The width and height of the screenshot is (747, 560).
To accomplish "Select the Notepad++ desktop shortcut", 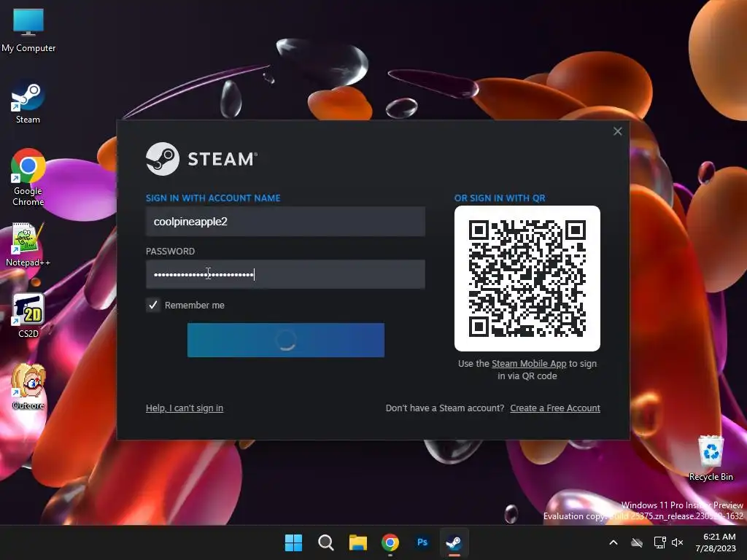I will tap(28, 244).
